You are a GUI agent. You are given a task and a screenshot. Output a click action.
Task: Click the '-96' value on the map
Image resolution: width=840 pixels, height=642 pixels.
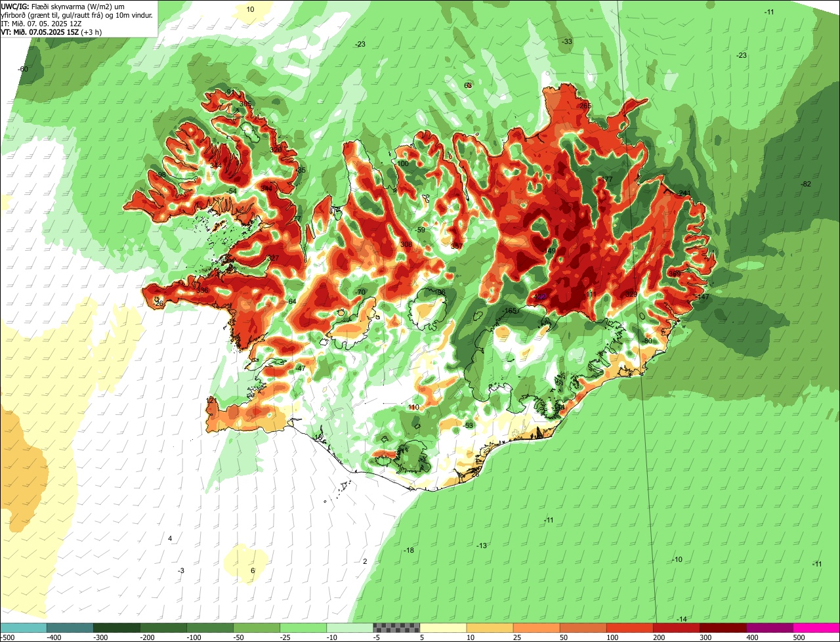[x=440, y=293]
